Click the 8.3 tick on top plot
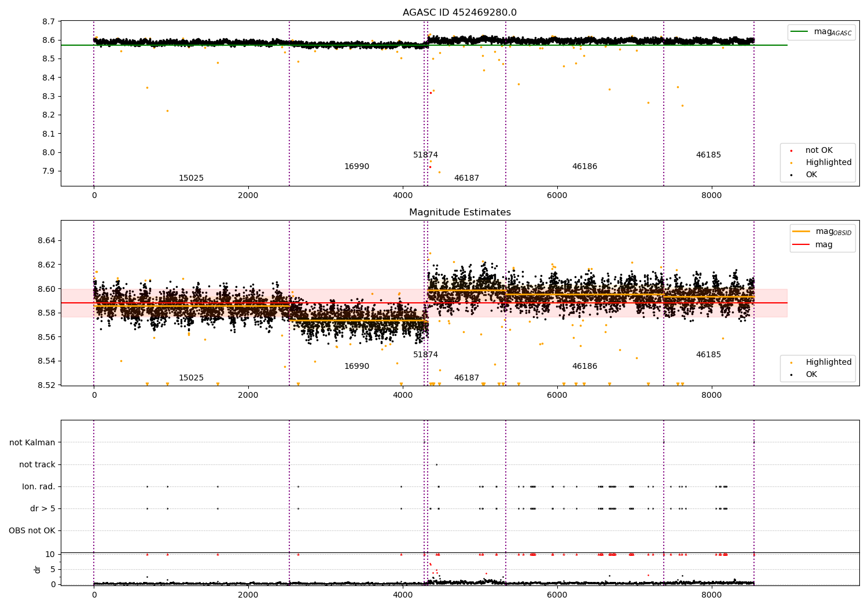 (x=49, y=97)
